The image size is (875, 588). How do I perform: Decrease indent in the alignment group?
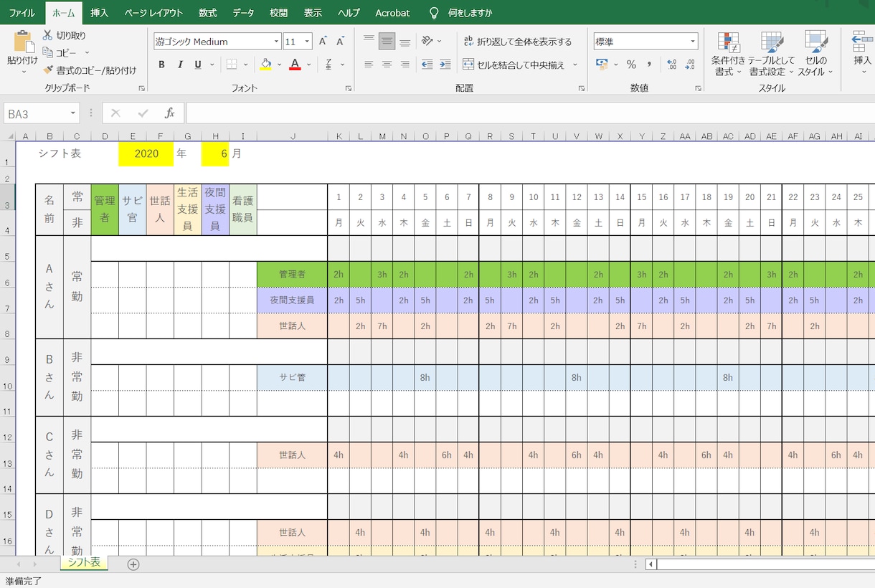click(x=427, y=65)
